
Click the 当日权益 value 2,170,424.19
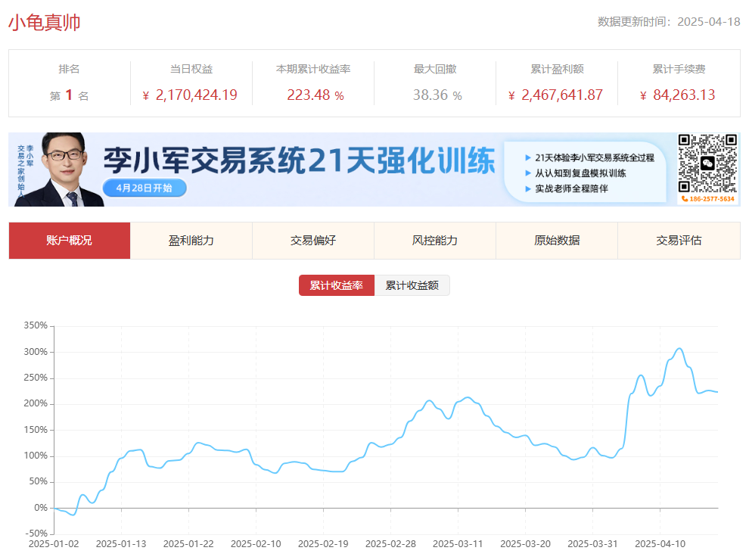196,95
